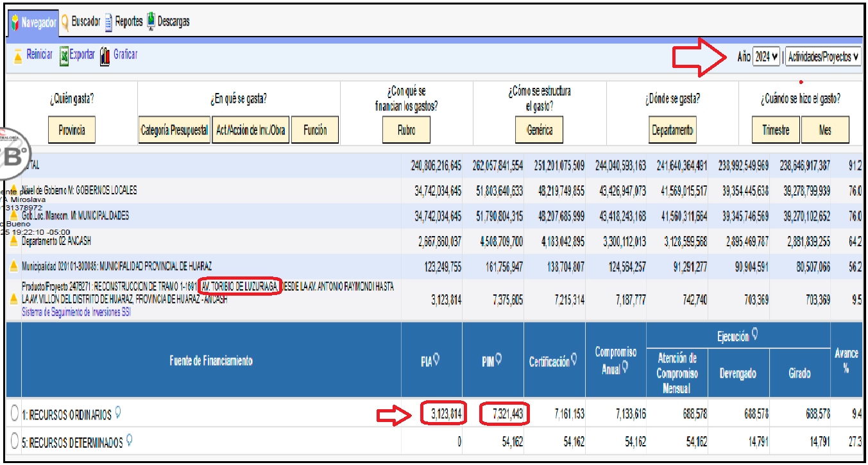Click the Departamento button
Screen dimensions: 868x465
(672, 130)
